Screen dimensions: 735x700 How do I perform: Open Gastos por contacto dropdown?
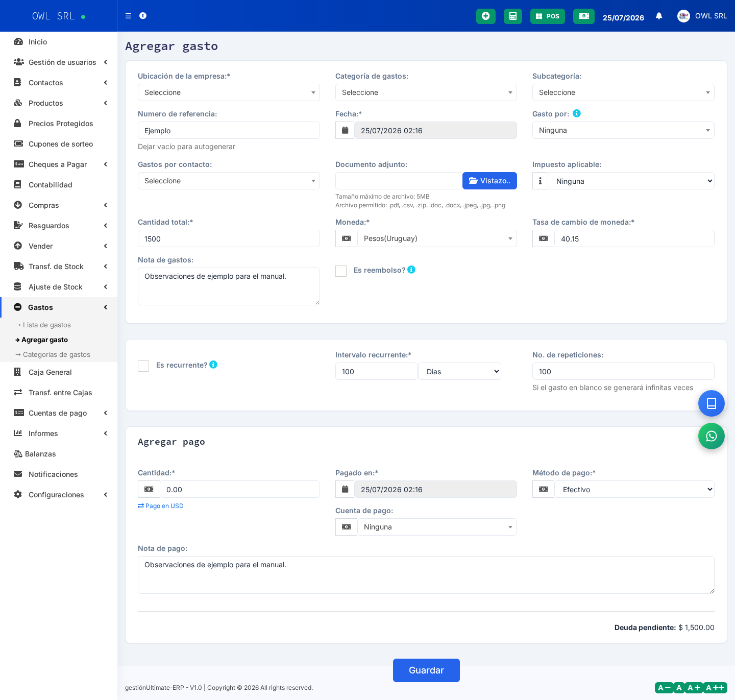tap(229, 181)
